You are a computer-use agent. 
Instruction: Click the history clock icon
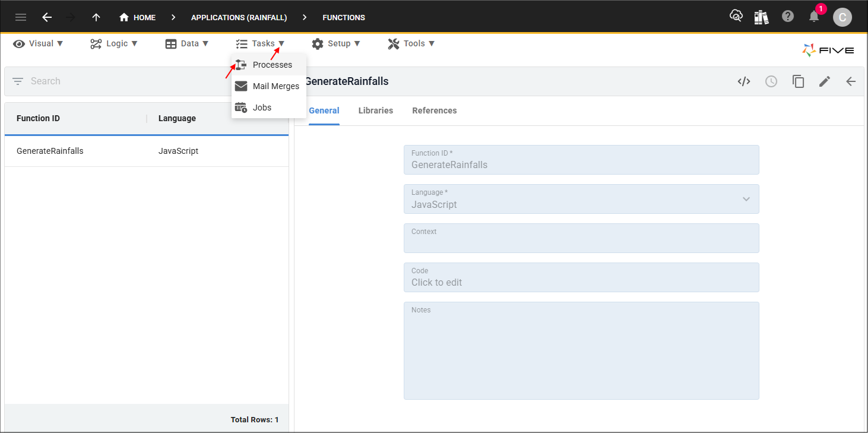click(771, 81)
